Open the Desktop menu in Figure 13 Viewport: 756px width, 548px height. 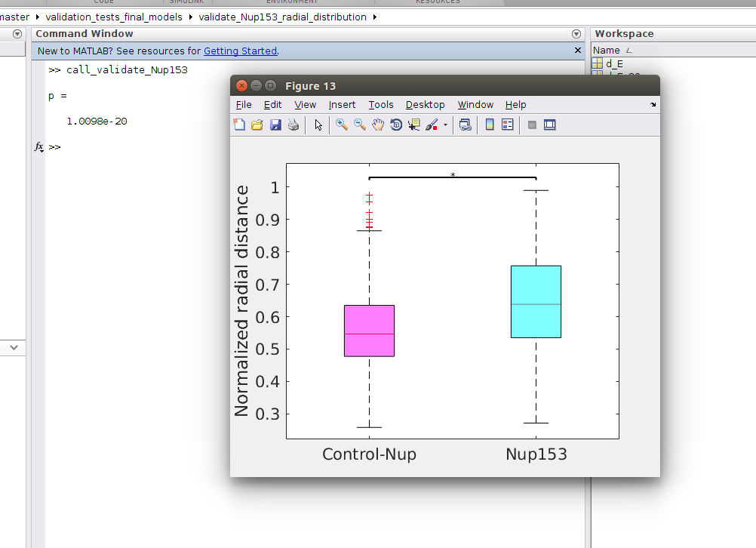pos(426,105)
